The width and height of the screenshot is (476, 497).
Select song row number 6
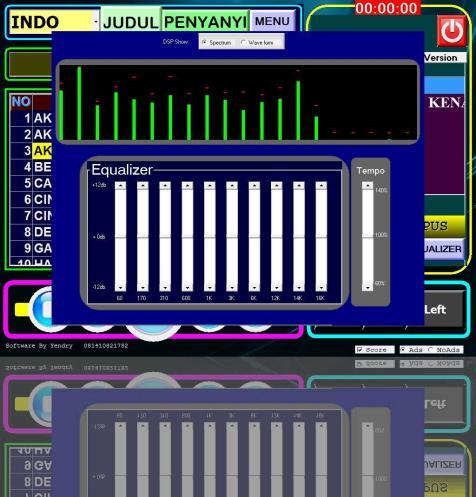[x=32, y=199]
